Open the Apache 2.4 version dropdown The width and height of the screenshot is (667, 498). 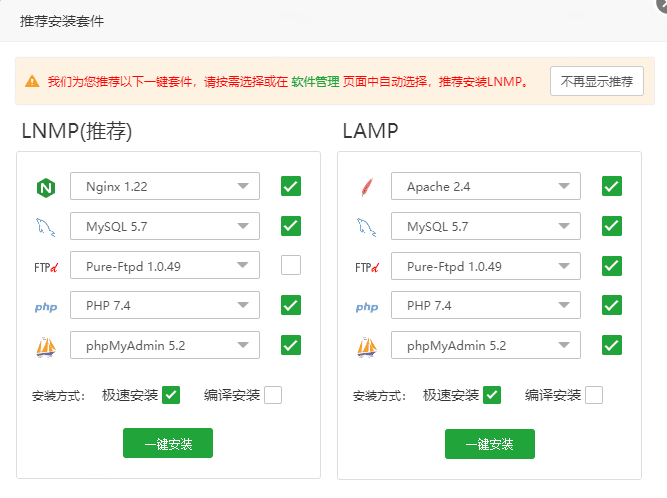coord(486,186)
